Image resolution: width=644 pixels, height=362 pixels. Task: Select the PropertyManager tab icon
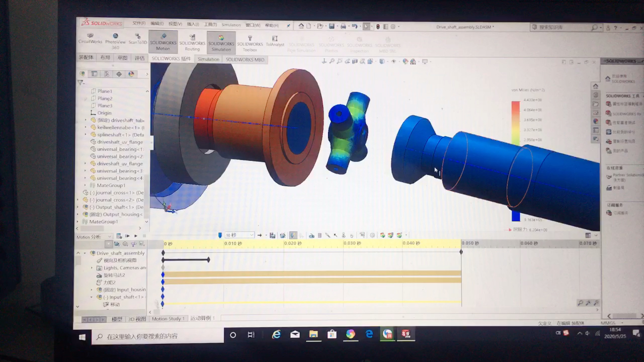[x=95, y=74]
